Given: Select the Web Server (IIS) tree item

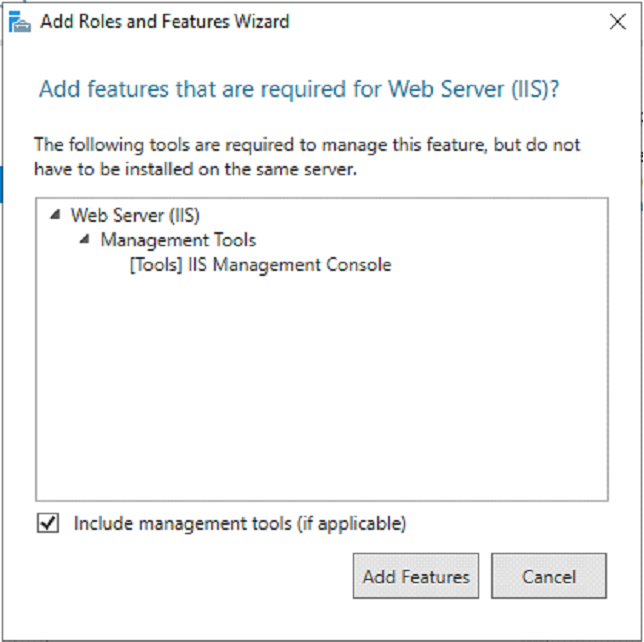Looking at the screenshot, I should click(135, 215).
